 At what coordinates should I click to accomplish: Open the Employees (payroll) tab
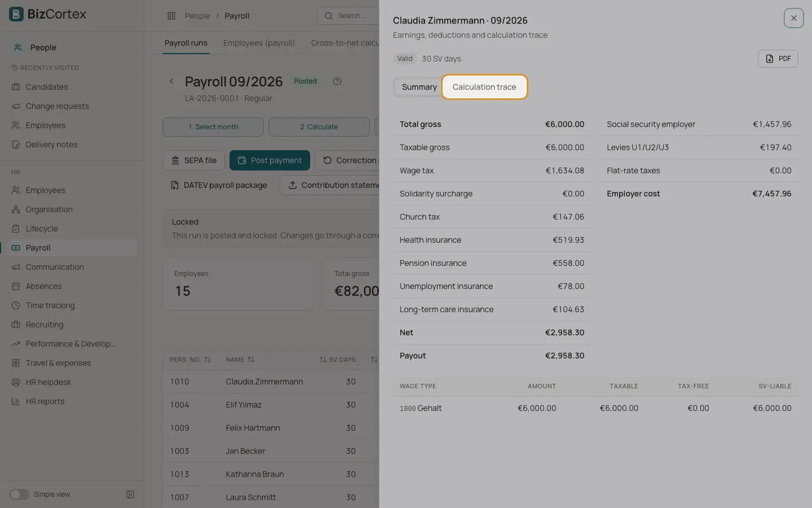(x=259, y=43)
